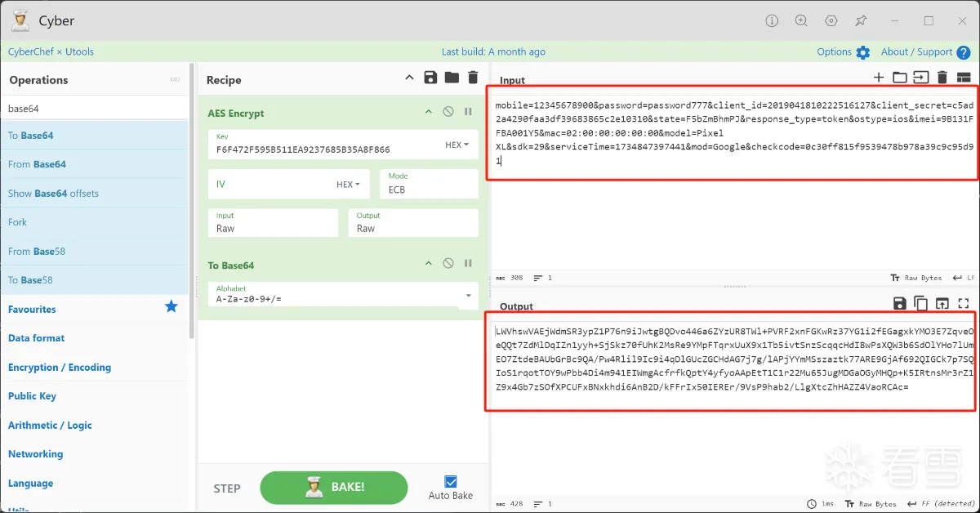Open the AES Output Raw dropdown
This screenshot has width=980, height=513.
pyautogui.click(x=412, y=223)
